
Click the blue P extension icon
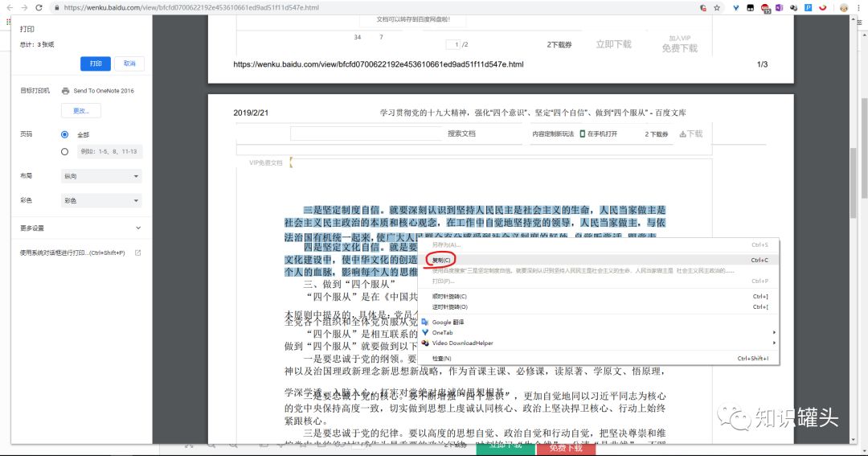coord(809,8)
